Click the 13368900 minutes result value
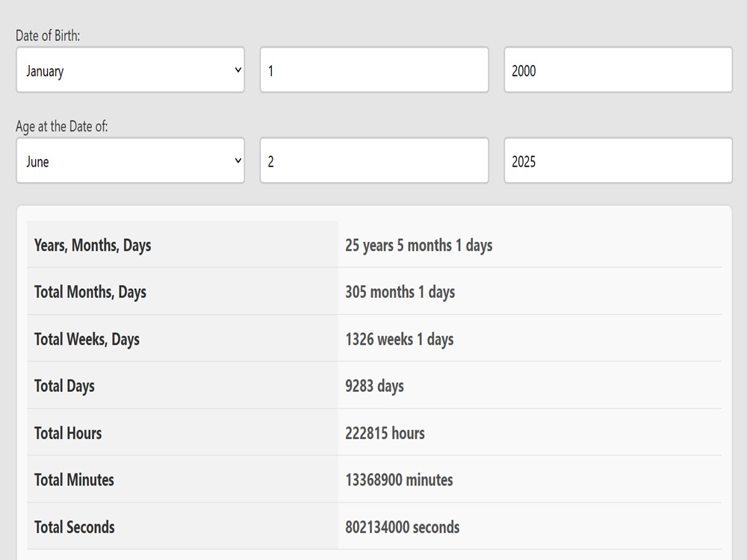This screenshot has height=560, width=747. [x=399, y=479]
